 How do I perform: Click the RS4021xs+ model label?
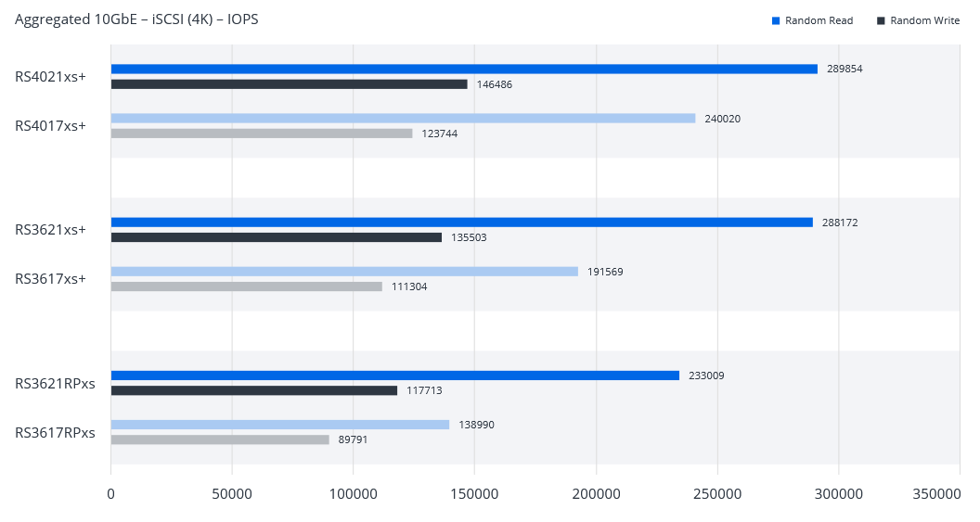51,77
